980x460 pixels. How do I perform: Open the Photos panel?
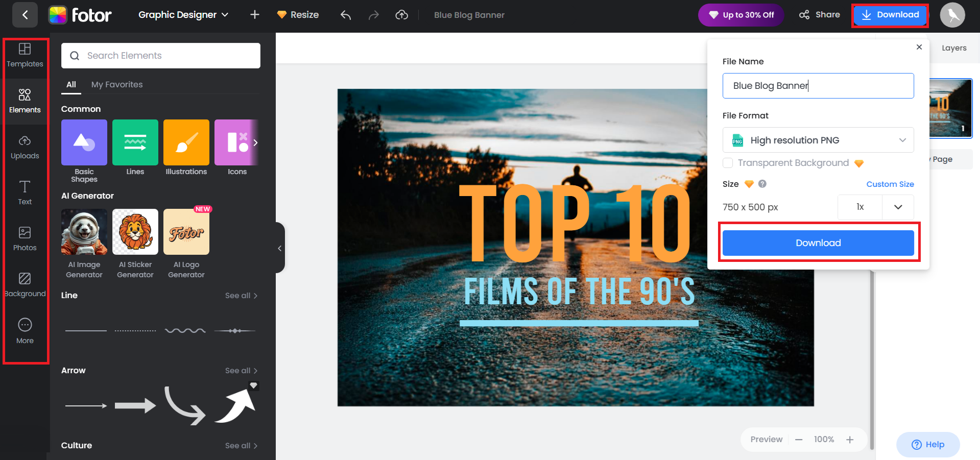[25, 239]
